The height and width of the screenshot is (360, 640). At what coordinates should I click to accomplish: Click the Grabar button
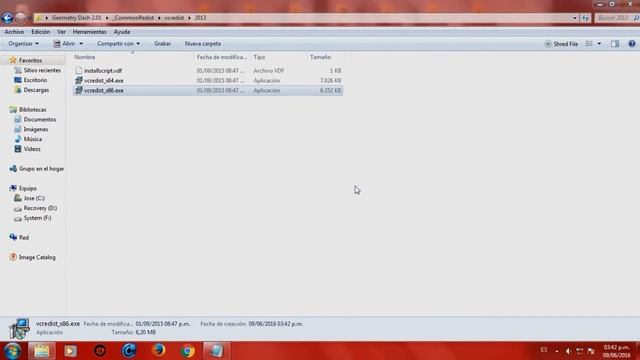click(x=162, y=44)
